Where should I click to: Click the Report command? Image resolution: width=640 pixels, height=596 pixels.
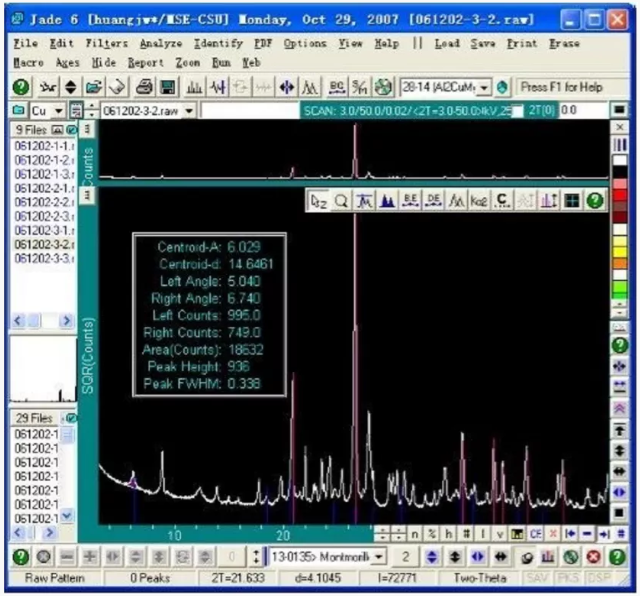pyautogui.click(x=146, y=63)
